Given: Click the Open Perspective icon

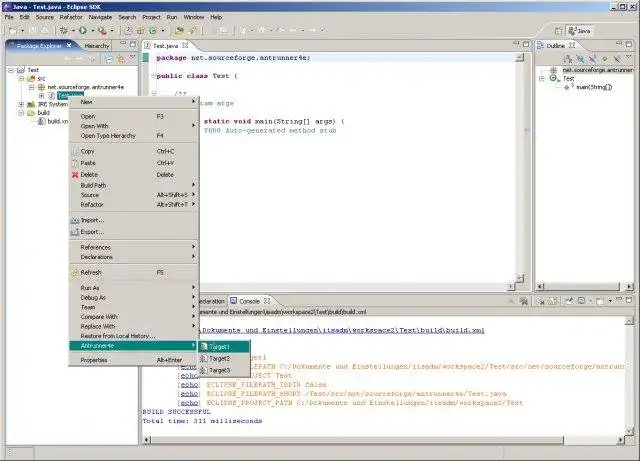Looking at the screenshot, I should [x=559, y=31].
